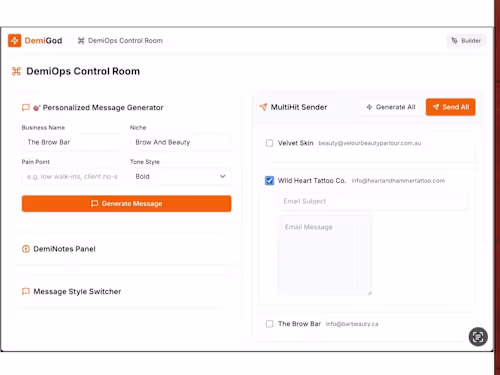The image size is (500, 375).
Task: Click the Message Style Switcher chat icon
Action: pyautogui.click(x=26, y=291)
